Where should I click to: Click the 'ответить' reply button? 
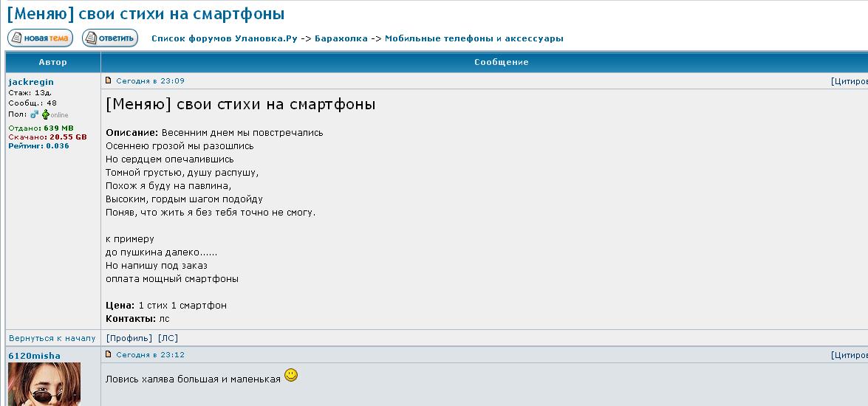(109, 38)
